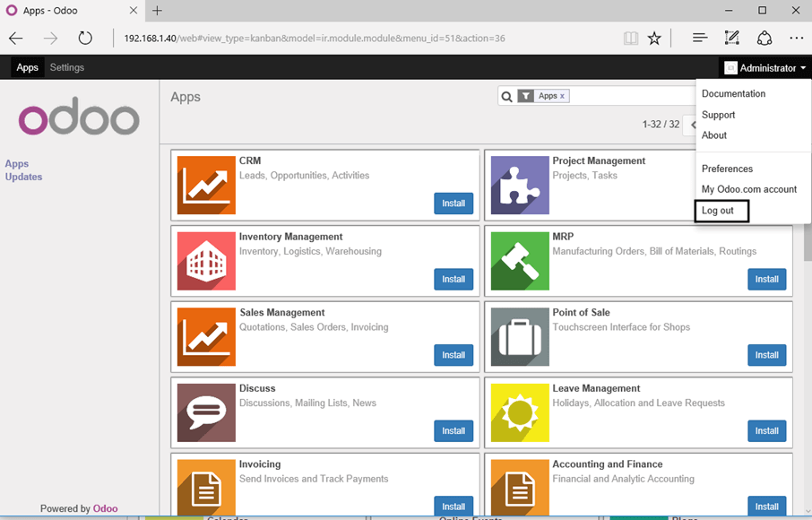Install the Sales Management app
Screen dimensions: 812x520
tap(454, 355)
